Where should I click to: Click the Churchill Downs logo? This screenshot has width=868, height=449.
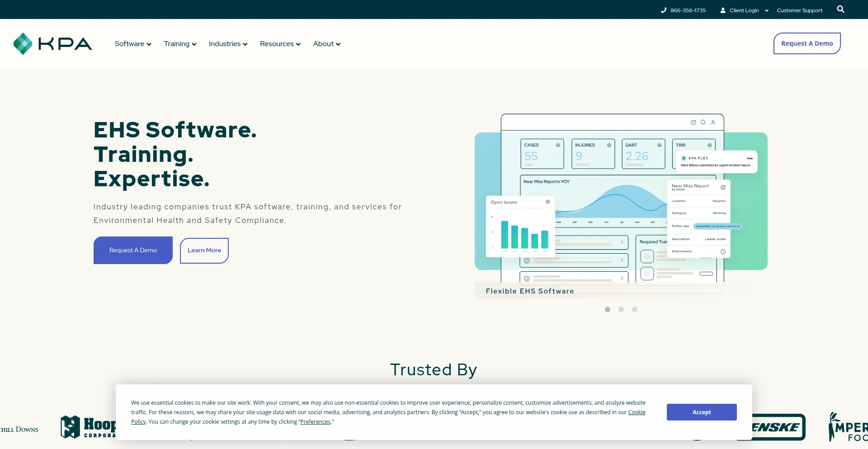pos(19,430)
